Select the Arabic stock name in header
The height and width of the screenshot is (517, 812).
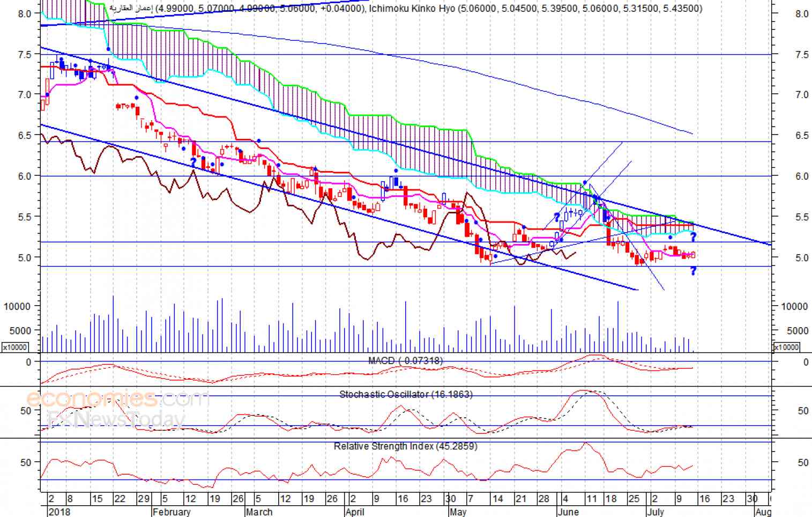click(131, 9)
